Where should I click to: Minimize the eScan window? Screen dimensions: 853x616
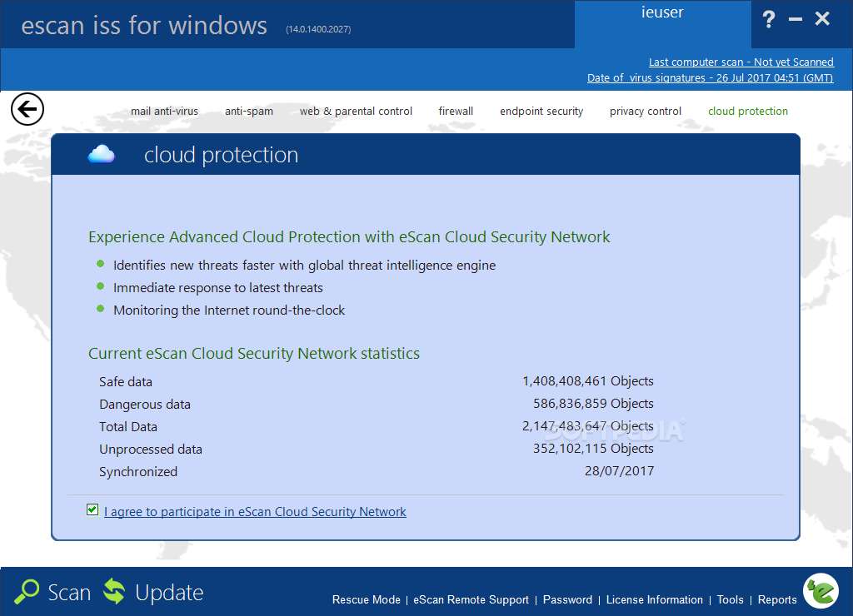pyautogui.click(x=796, y=20)
